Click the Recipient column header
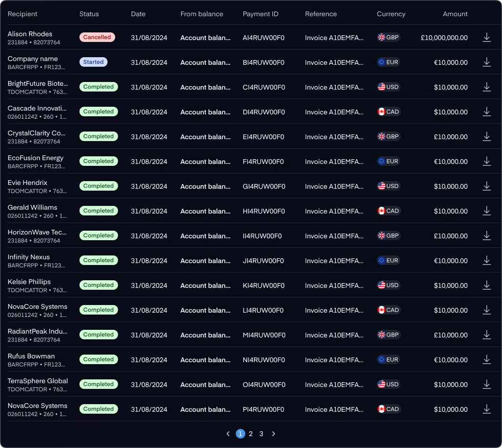This screenshot has width=502, height=448. tap(22, 14)
